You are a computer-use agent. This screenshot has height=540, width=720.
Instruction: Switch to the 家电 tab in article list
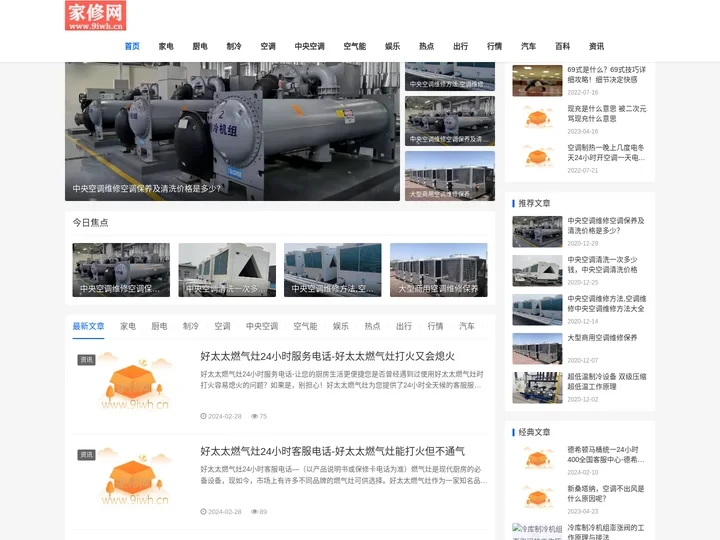[128, 326]
